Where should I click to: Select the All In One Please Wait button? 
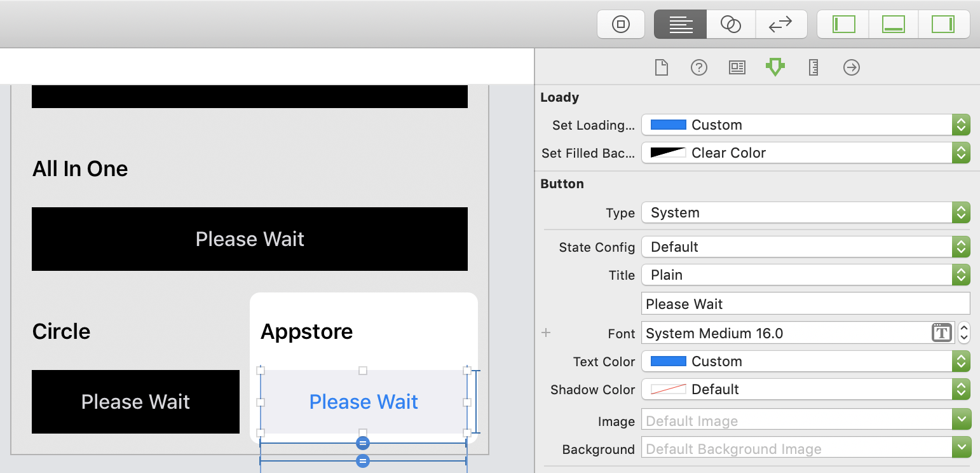point(250,239)
